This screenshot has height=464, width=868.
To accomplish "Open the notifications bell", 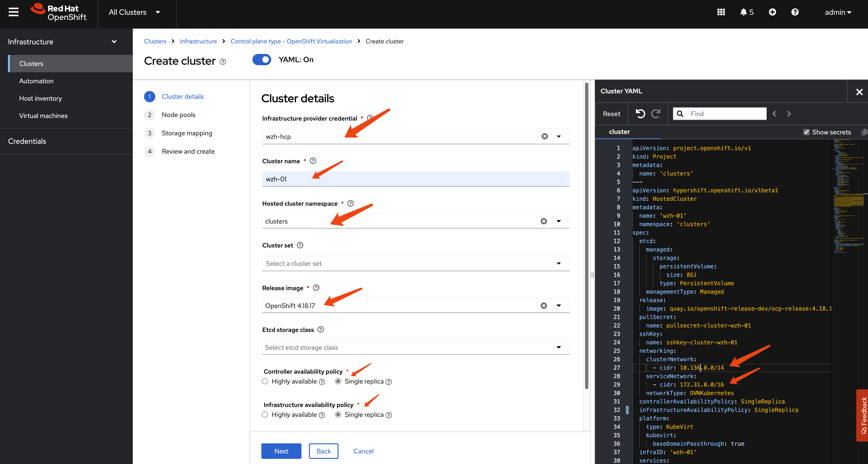I will click(743, 12).
